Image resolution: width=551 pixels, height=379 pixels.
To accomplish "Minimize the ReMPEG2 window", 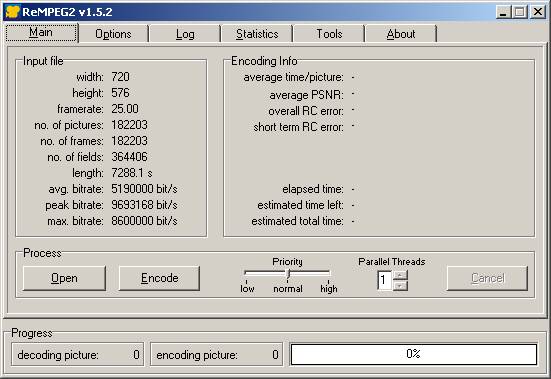I will coord(503,12).
